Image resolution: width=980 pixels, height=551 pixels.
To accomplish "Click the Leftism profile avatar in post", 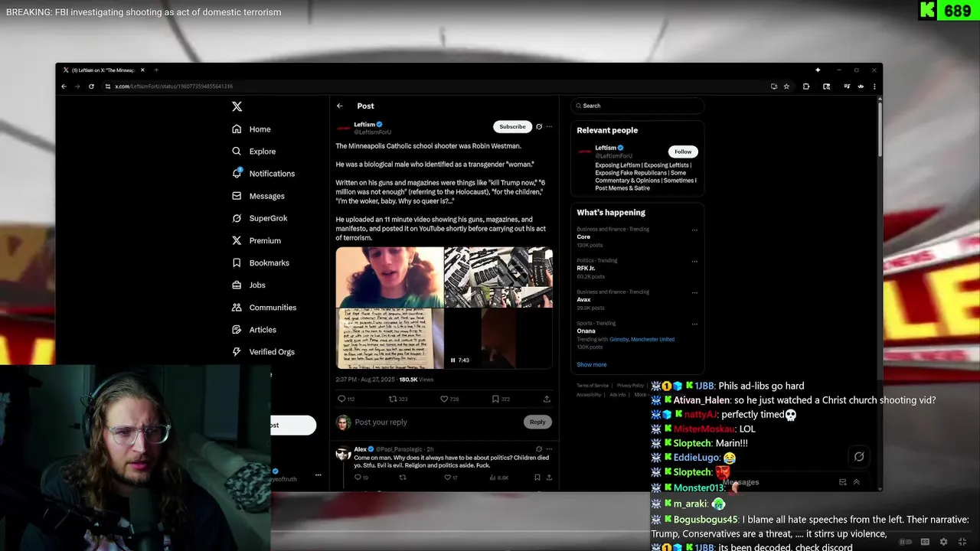I will (x=343, y=128).
